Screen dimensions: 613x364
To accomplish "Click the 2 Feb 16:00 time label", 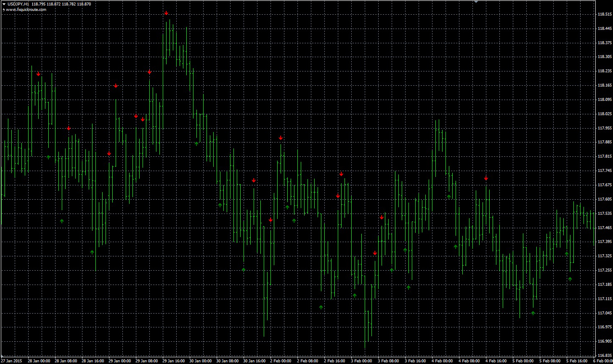I will coord(334,361).
